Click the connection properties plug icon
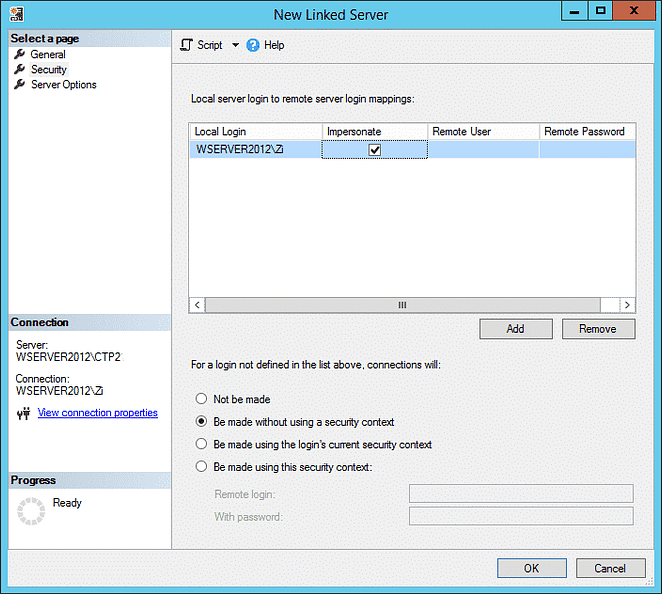 point(24,413)
